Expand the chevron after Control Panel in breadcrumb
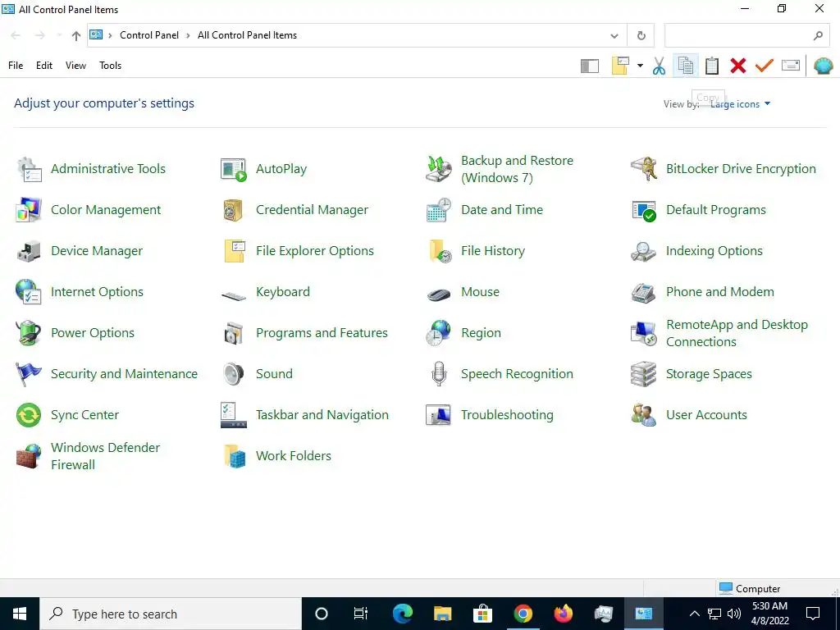 click(x=188, y=35)
